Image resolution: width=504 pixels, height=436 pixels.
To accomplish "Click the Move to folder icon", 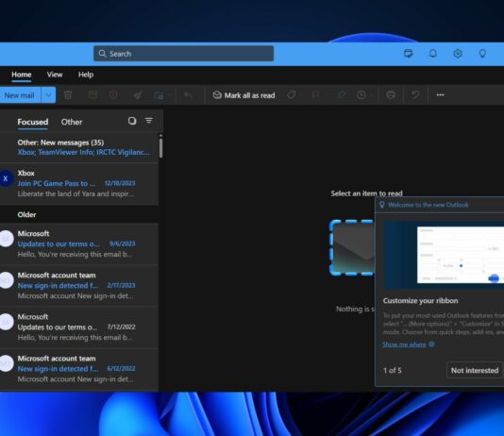I will [x=159, y=95].
